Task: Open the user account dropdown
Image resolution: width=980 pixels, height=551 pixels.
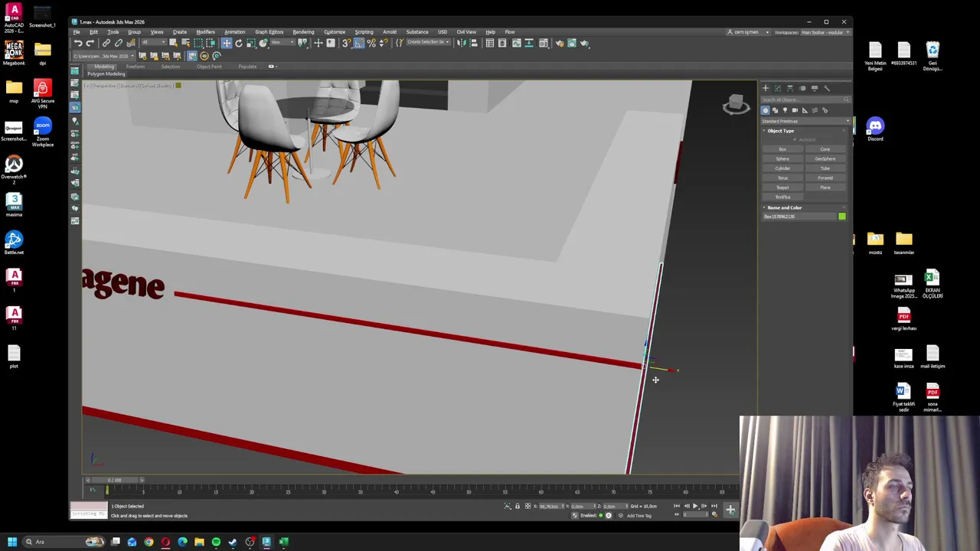Action: [748, 32]
